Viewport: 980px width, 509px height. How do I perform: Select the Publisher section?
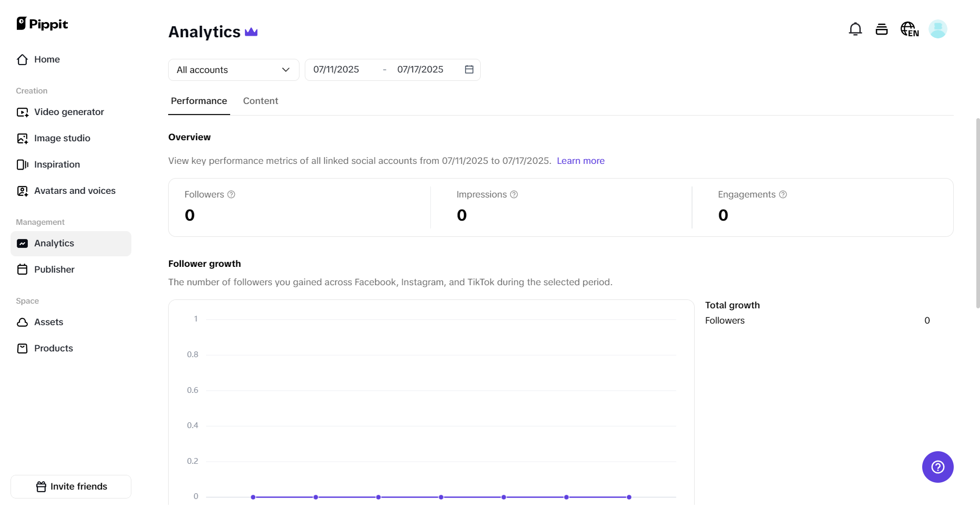pyautogui.click(x=54, y=269)
